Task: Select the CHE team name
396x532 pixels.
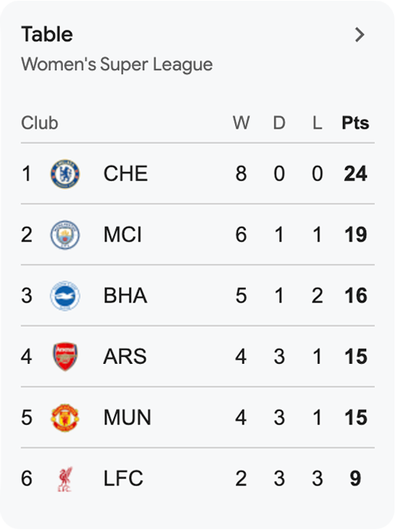Action: 125,174
